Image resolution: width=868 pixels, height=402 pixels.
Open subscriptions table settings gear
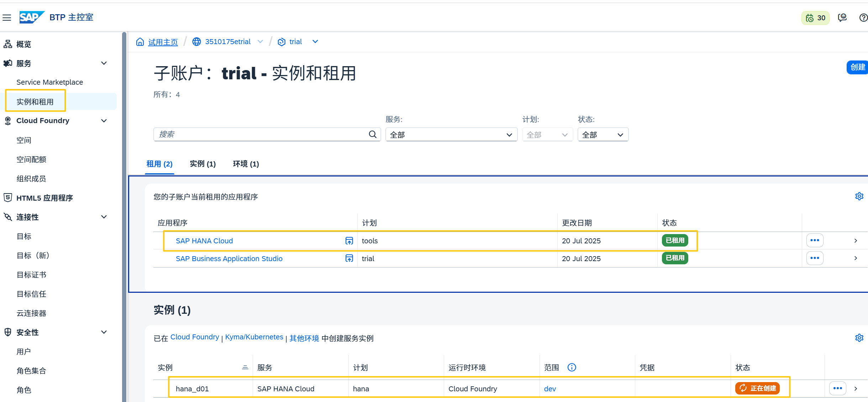click(859, 196)
